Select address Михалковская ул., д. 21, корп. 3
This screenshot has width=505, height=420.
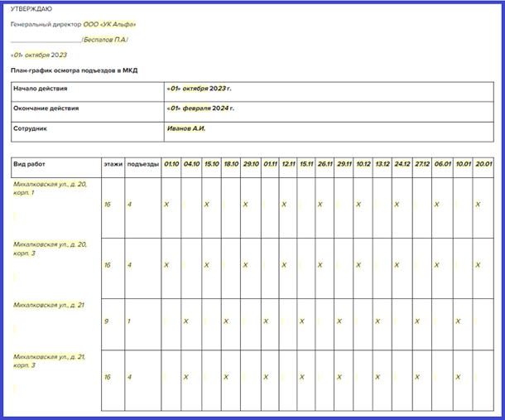(x=50, y=360)
